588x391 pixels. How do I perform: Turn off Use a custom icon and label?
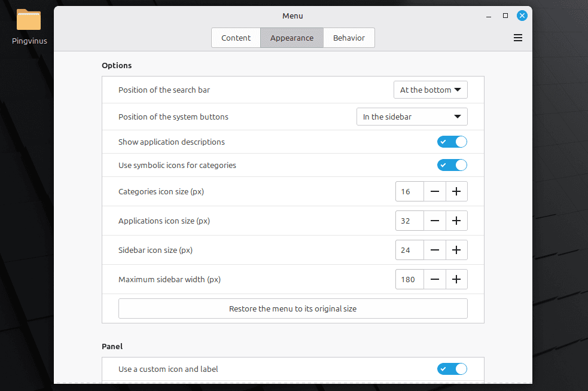coord(452,369)
